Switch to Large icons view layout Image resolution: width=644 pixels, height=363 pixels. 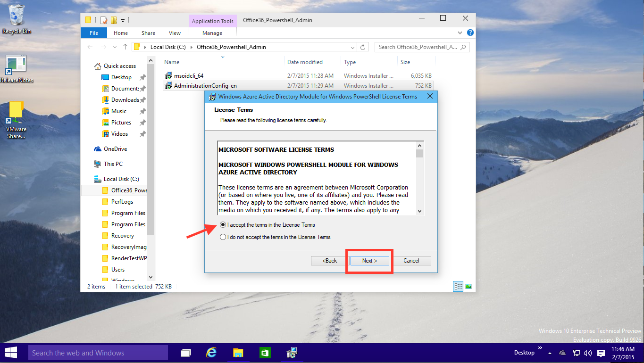coord(468,286)
